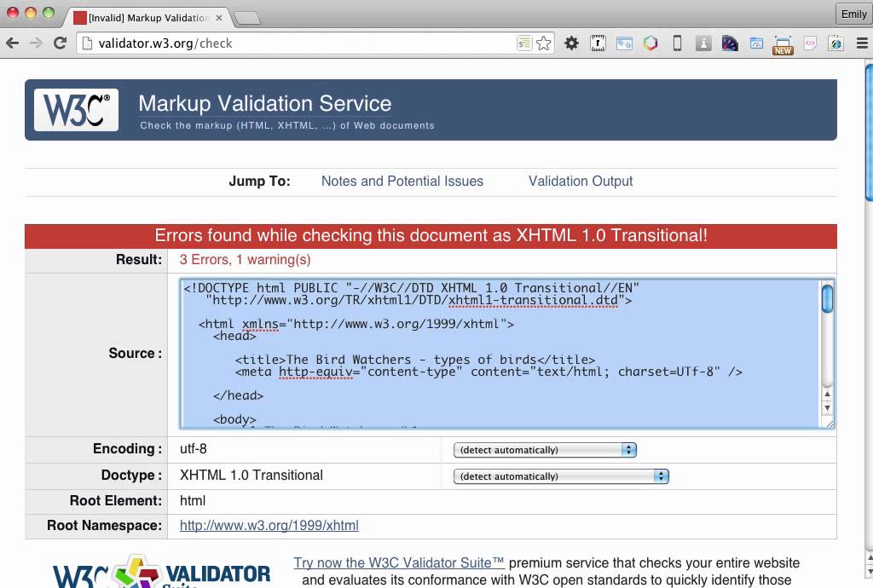The width and height of the screenshot is (873, 588).
Task: Select the [Invalid] Markup Validation tab
Action: [x=147, y=18]
